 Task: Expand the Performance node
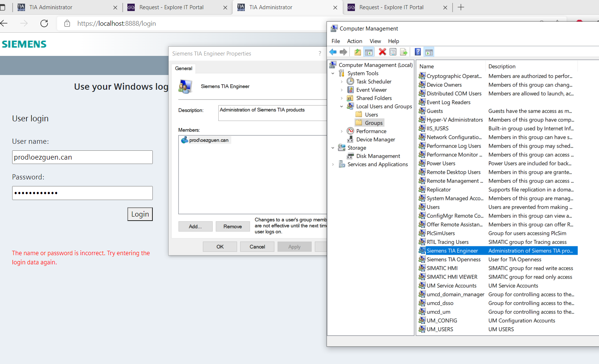342,131
